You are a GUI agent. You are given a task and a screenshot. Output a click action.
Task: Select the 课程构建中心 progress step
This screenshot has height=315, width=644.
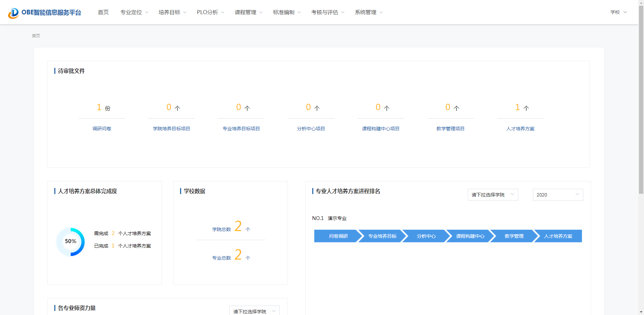[x=470, y=236]
